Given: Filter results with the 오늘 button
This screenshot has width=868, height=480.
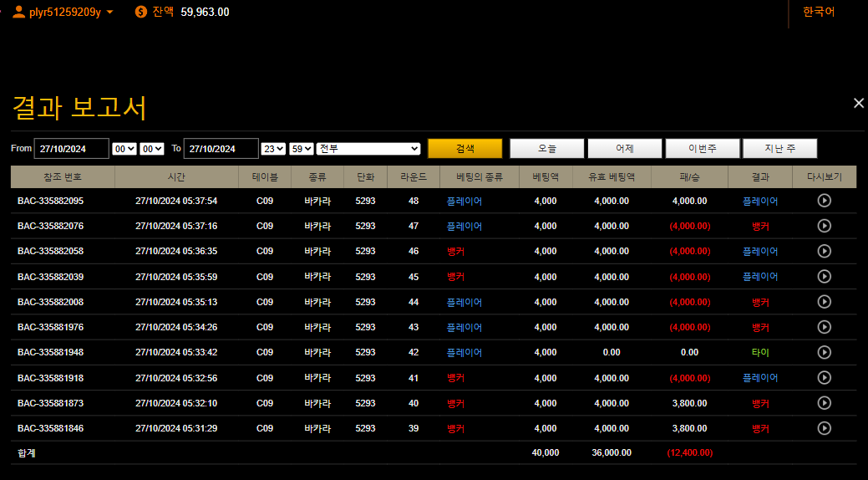Looking at the screenshot, I should pyautogui.click(x=547, y=148).
